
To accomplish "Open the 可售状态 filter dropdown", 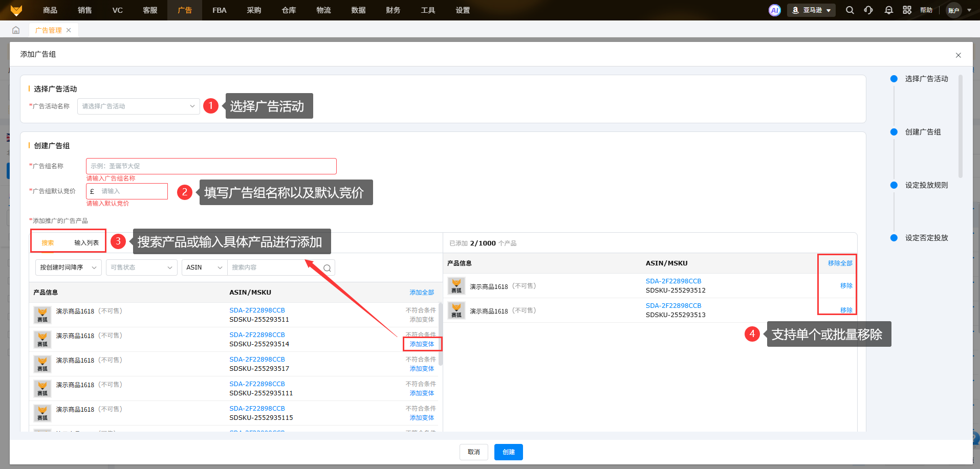I will (x=142, y=267).
